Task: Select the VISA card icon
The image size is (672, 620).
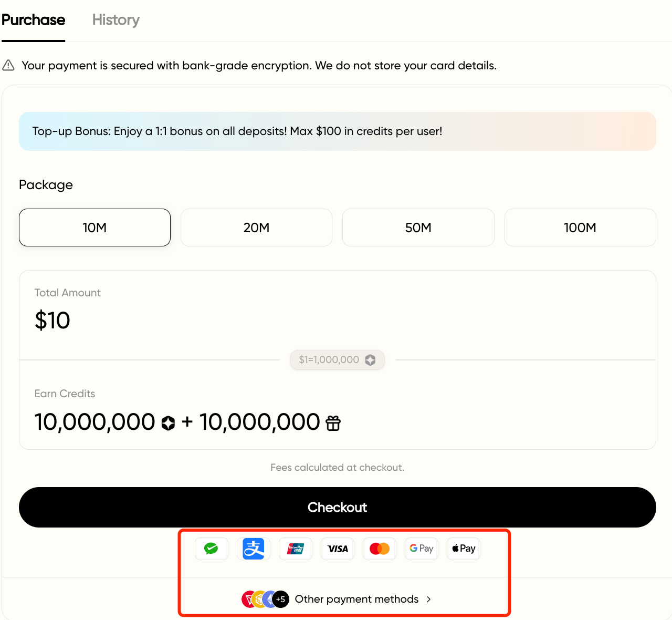Action: (338, 549)
